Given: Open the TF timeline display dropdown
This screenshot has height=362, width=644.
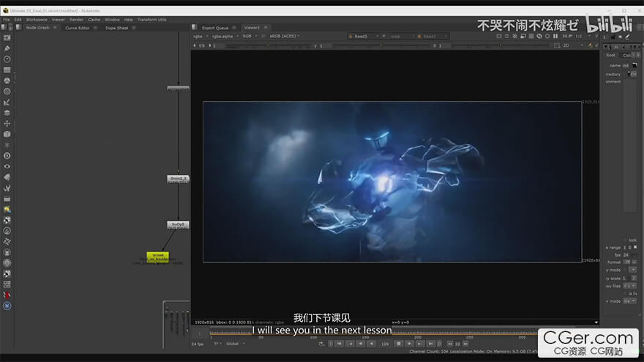Looking at the screenshot, I should pos(217,344).
